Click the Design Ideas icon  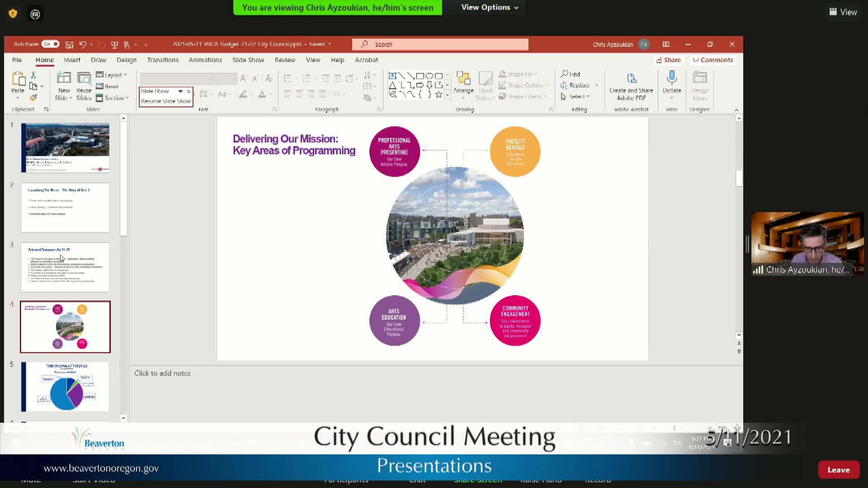700,78
